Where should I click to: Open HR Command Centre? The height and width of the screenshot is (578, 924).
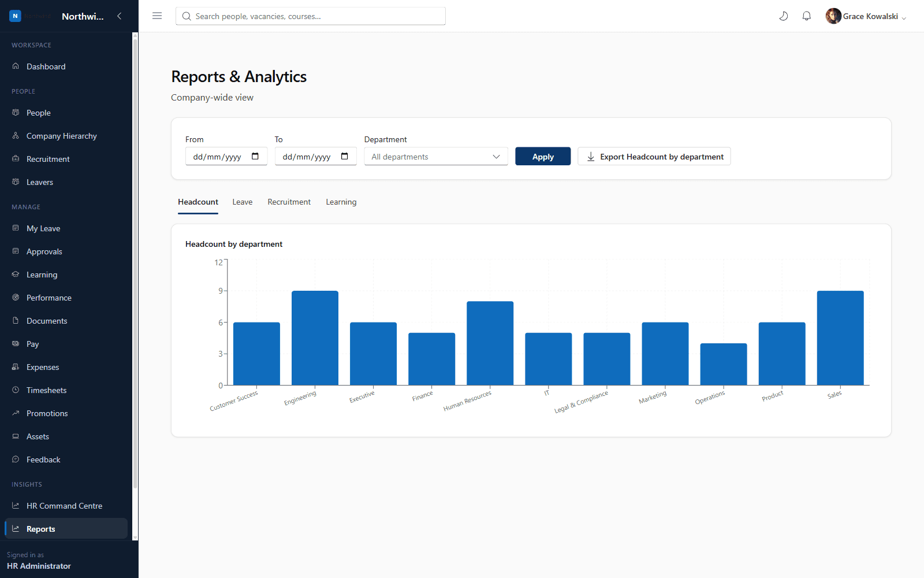[x=66, y=506]
